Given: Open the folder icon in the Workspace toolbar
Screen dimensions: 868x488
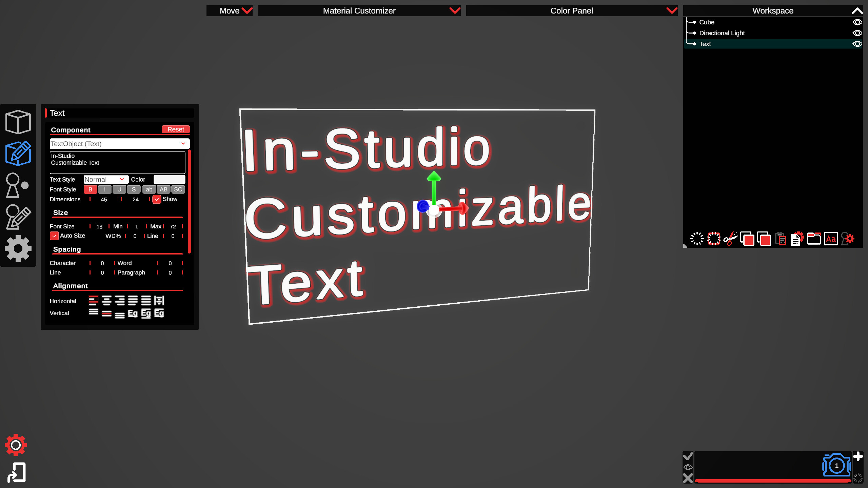Looking at the screenshot, I should click(814, 239).
